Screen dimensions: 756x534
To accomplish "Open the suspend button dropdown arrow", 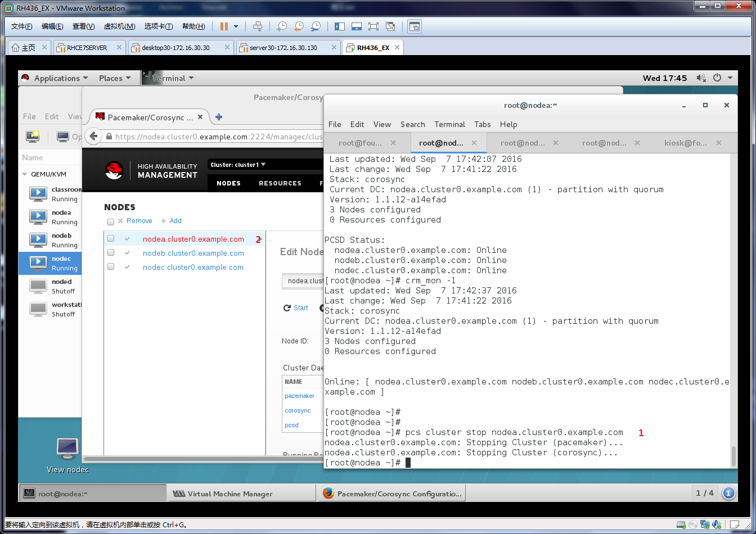I will point(236,26).
